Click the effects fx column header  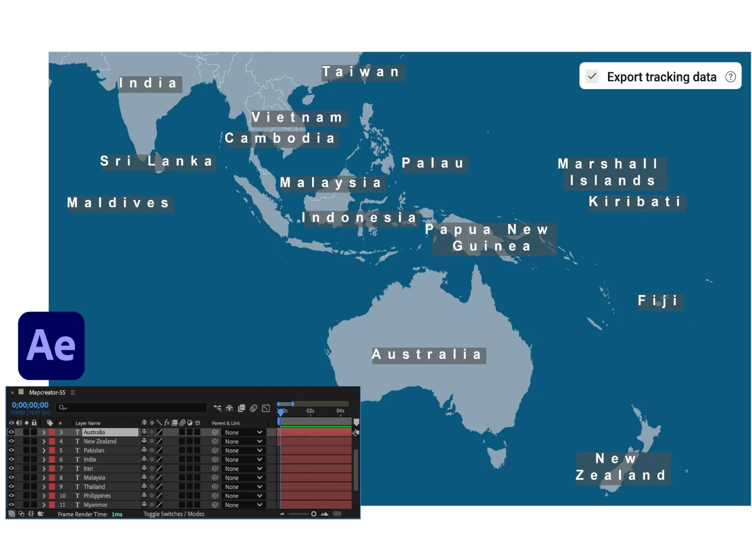pyautogui.click(x=167, y=423)
